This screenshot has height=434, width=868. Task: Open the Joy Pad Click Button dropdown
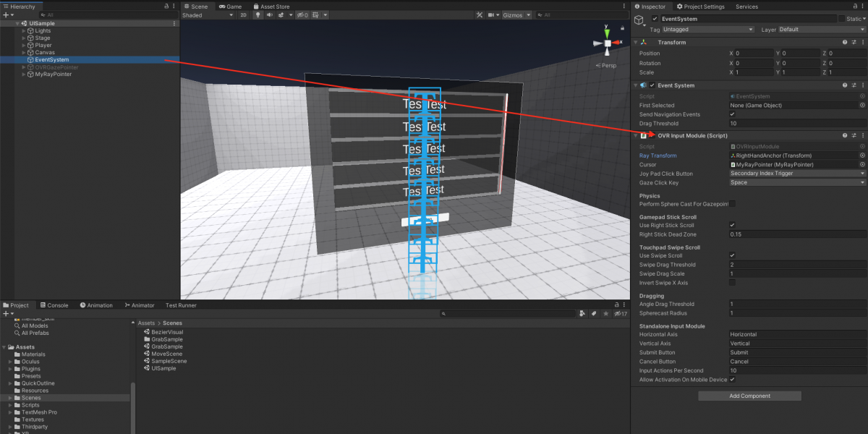pyautogui.click(x=797, y=174)
